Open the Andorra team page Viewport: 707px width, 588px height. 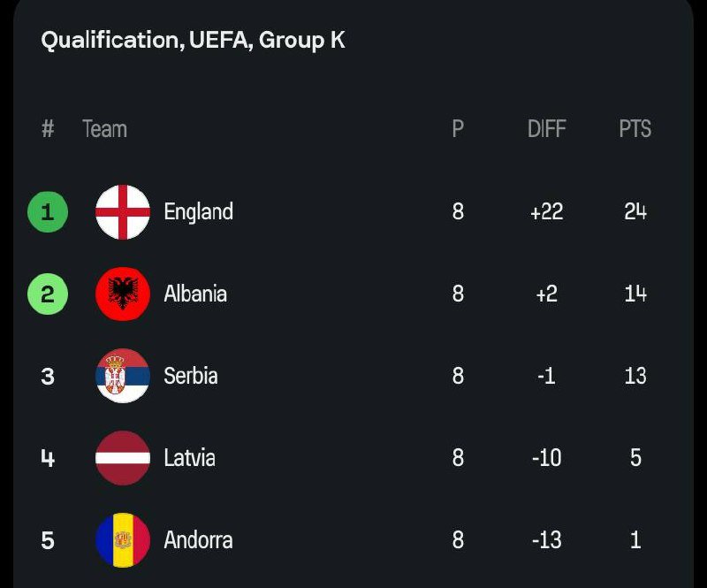(198, 539)
